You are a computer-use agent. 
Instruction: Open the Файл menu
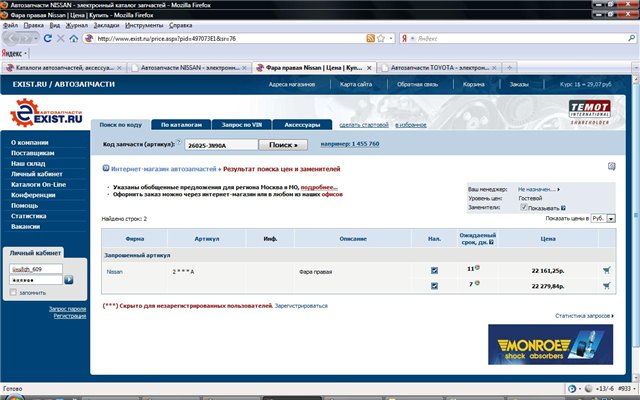pos(11,25)
